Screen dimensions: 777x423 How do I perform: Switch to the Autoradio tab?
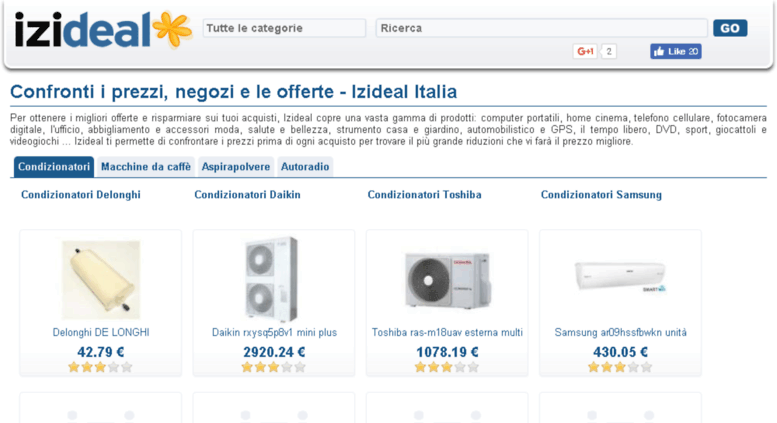pos(305,167)
